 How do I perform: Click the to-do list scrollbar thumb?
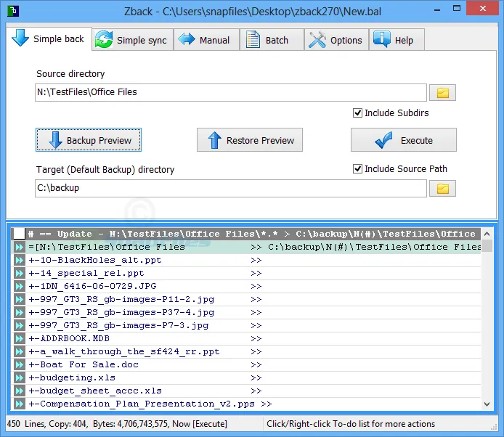(487, 246)
